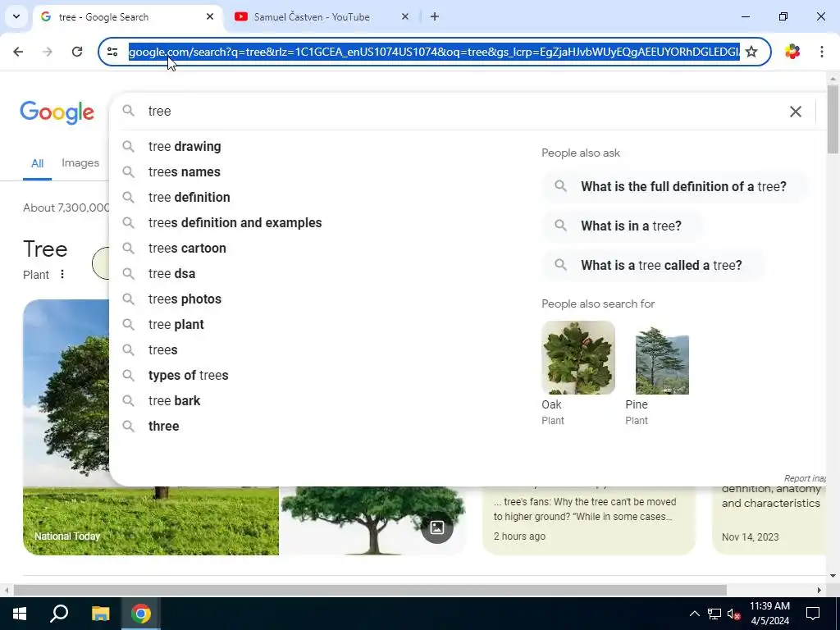Image resolution: width=840 pixels, height=630 pixels.
Task: Open the All results tab
Action: pyautogui.click(x=37, y=163)
